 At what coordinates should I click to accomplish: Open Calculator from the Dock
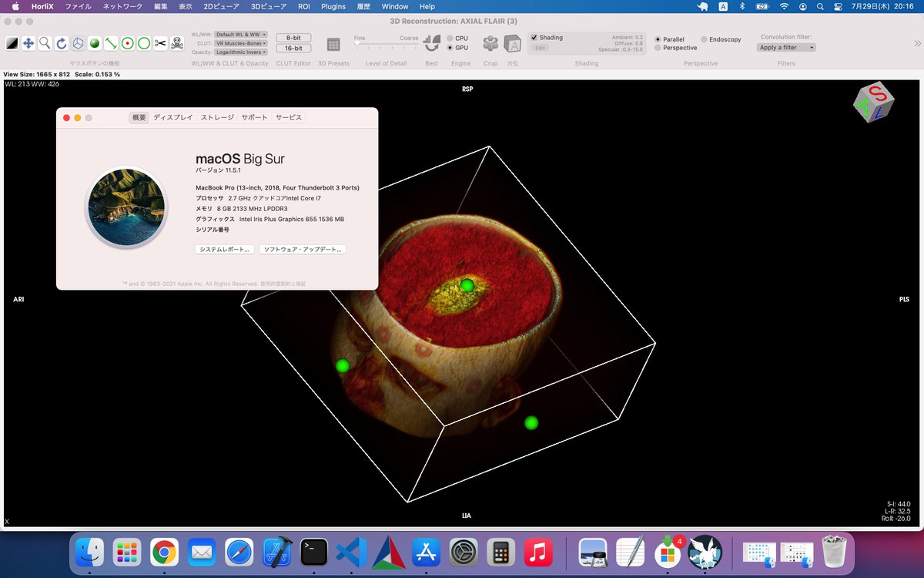point(500,552)
